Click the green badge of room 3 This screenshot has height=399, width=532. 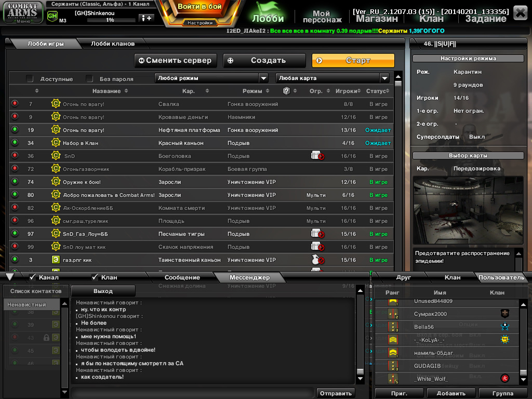click(56, 260)
